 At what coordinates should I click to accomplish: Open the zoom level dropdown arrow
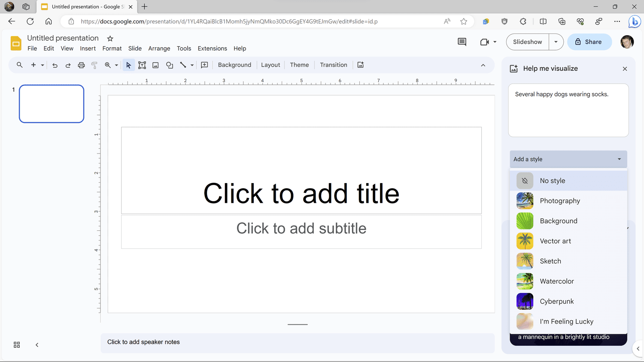[x=116, y=65]
